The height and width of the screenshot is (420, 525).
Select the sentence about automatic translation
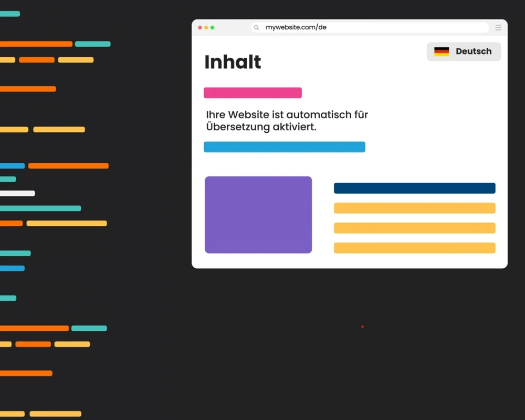coord(287,121)
